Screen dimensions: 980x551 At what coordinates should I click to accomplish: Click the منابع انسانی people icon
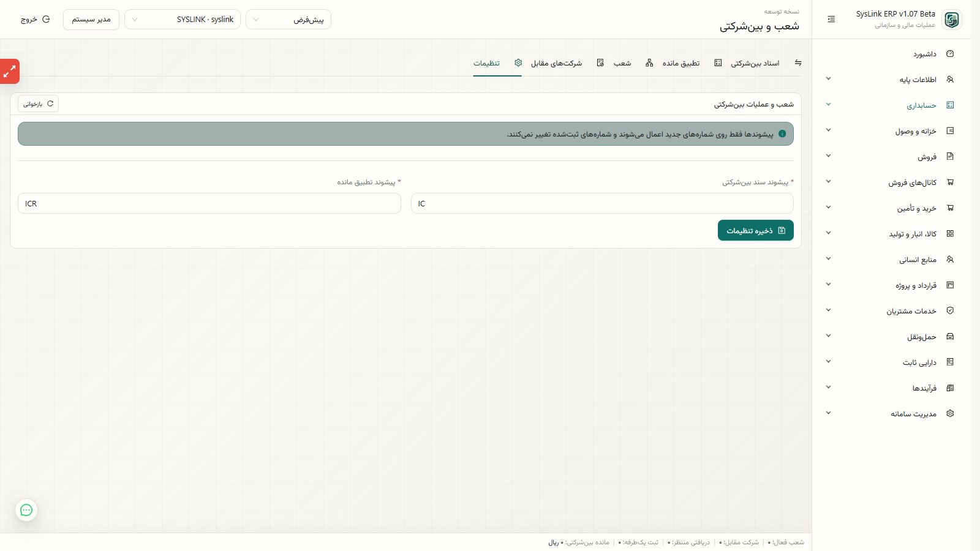coord(950,260)
